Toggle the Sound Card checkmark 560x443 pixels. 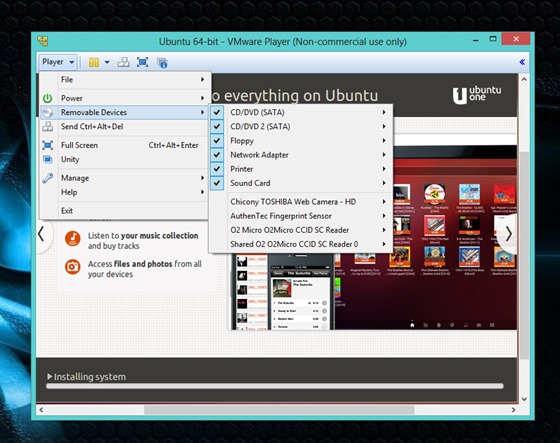pos(217,183)
